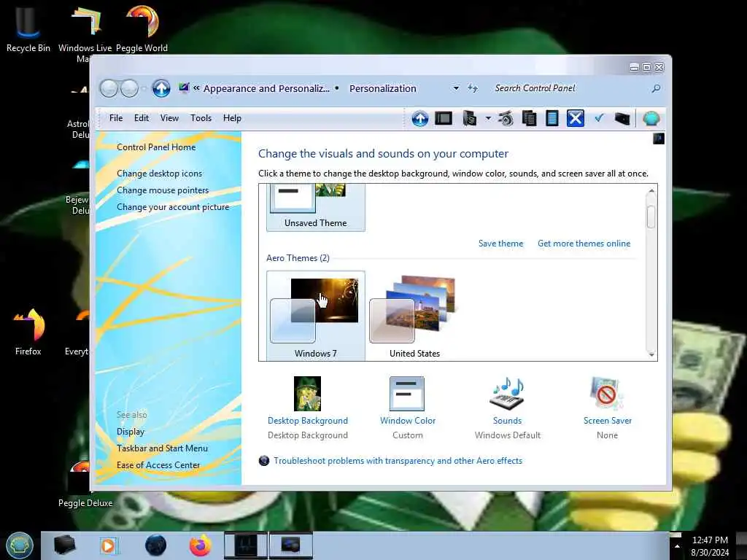Click the theme list scrollbar thumb
Image resolution: width=747 pixels, height=560 pixels.
coord(651,217)
